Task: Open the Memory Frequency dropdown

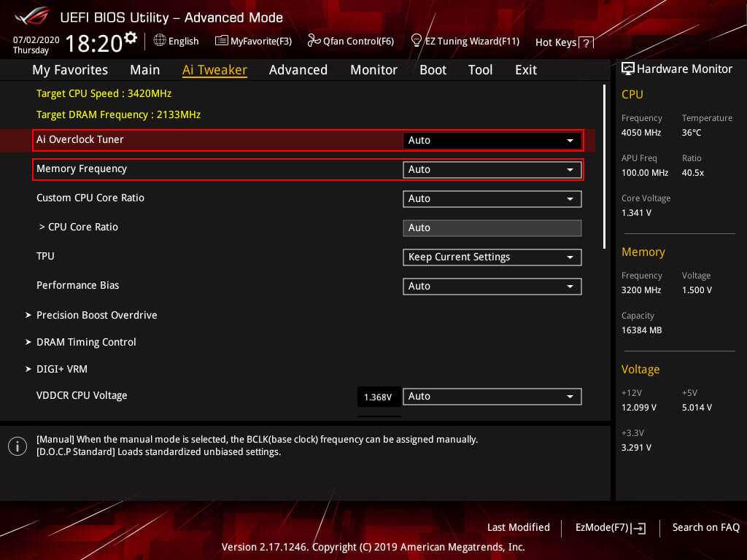Action: 492,169
